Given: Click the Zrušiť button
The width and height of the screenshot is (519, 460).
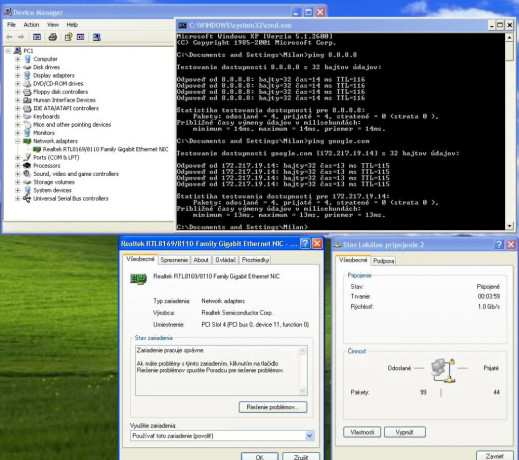Looking at the screenshot, I should pos(301,457).
